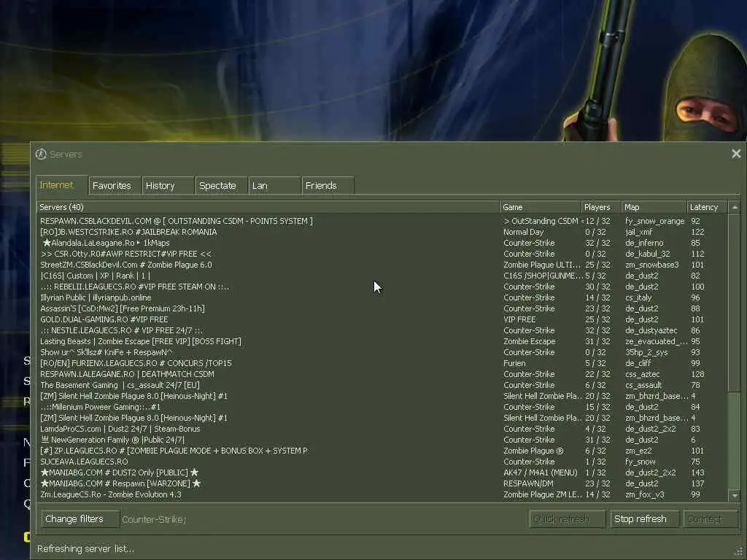This screenshot has height=560, width=747.
Task: Click the Half-Life logo icon beside Servers title
Action: [x=41, y=154]
